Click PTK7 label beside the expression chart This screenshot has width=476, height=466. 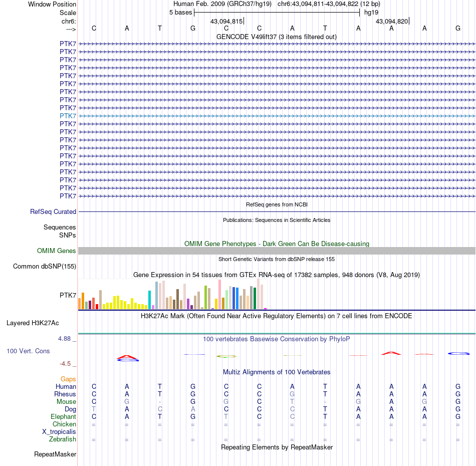[x=68, y=295]
